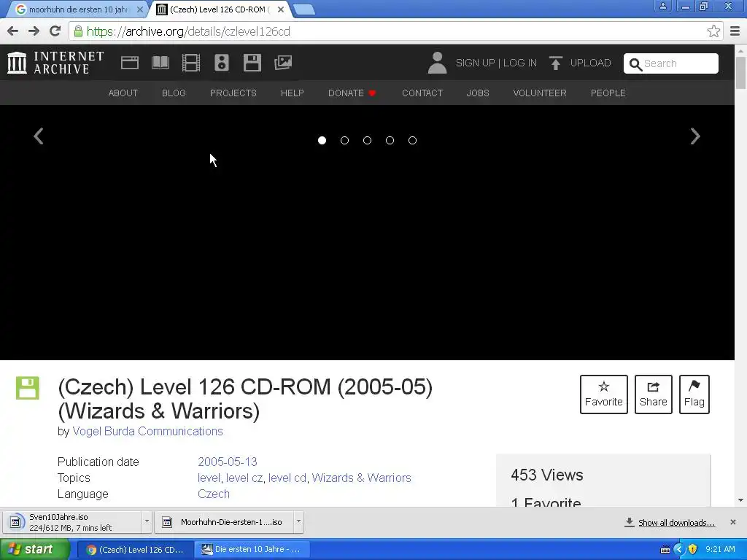Screen dimensions: 747x560
Task: Select the Czech Level 126 CD-ROM tab
Action: [219, 9]
